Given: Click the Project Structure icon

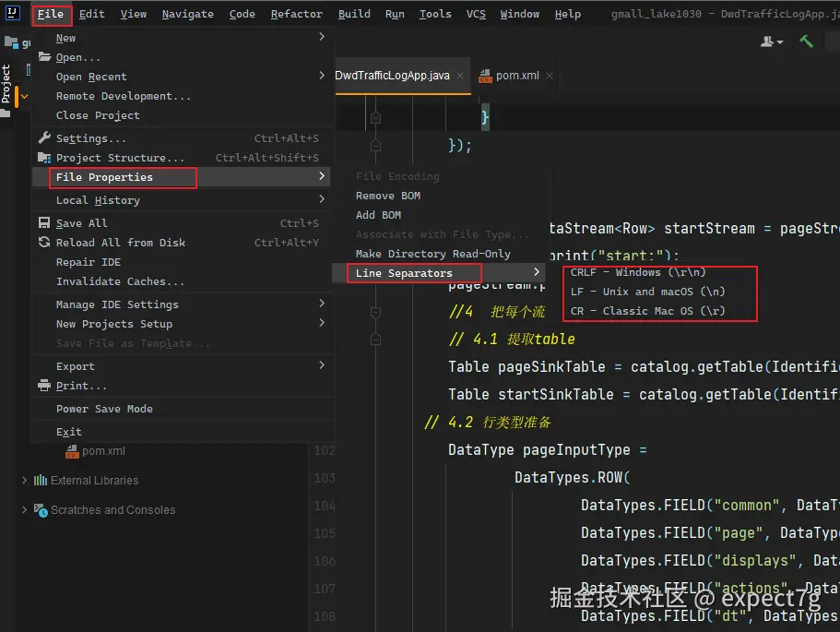Looking at the screenshot, I should click(44, 158).
